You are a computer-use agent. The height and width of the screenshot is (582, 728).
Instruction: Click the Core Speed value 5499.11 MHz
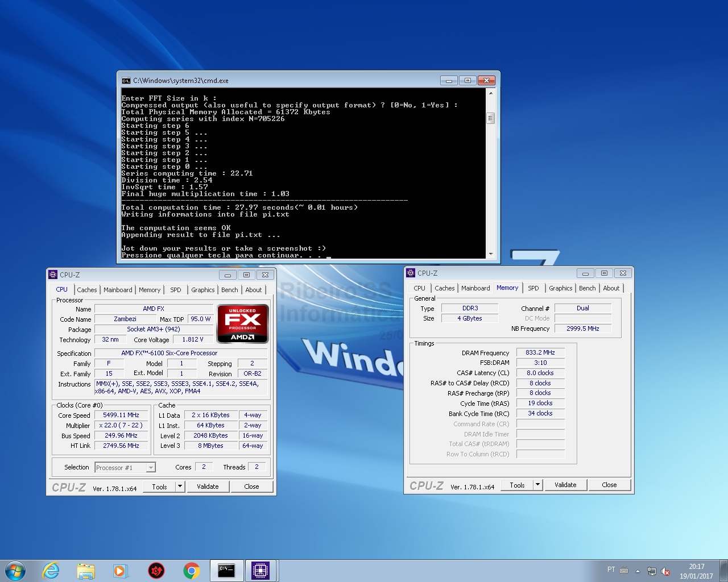tap(121, 415)
